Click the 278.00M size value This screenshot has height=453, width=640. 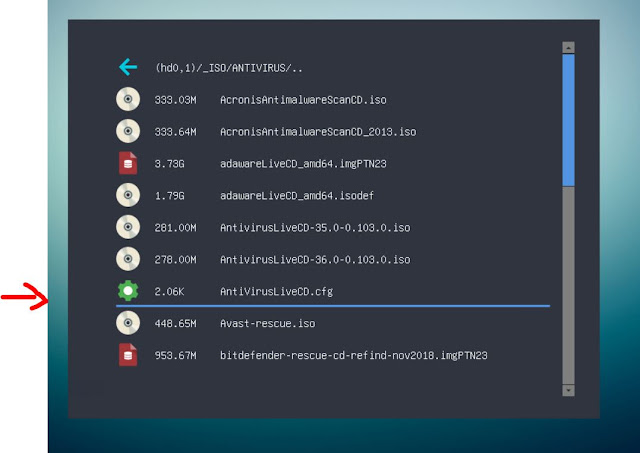point(176,260)
